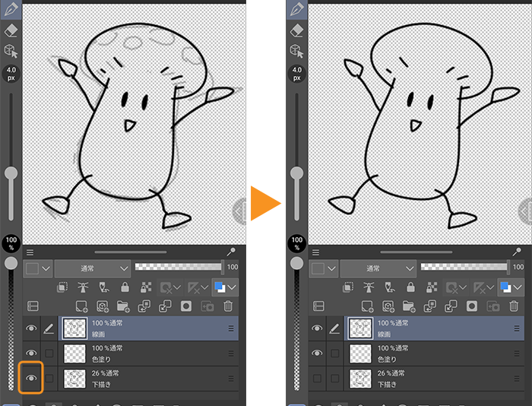Open the 線画 layer row menu in right panel
532x406 pixels.
click(517, 328)
